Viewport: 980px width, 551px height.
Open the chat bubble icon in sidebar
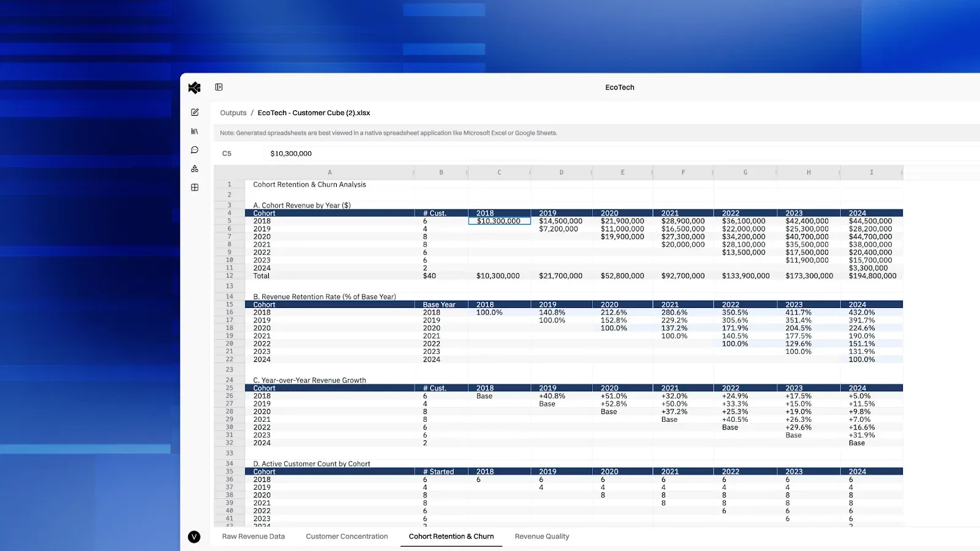click(195, 150)
